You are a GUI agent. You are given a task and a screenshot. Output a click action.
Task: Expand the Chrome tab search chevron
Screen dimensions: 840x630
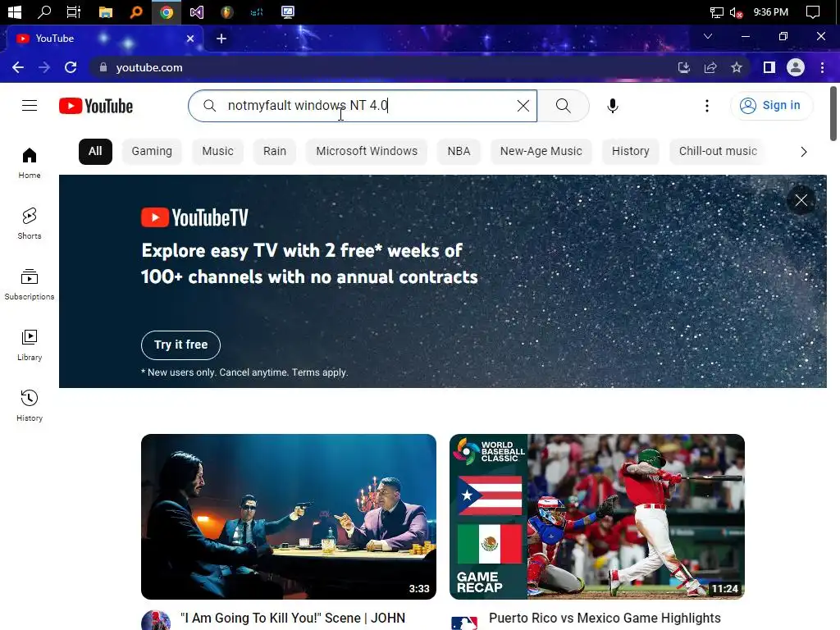[x=708, y=36]
